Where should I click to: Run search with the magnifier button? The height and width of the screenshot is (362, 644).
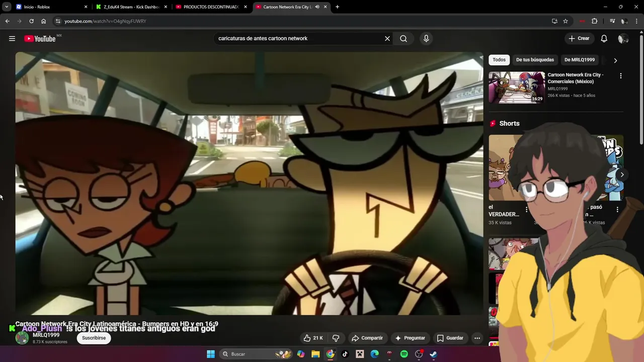404,39
